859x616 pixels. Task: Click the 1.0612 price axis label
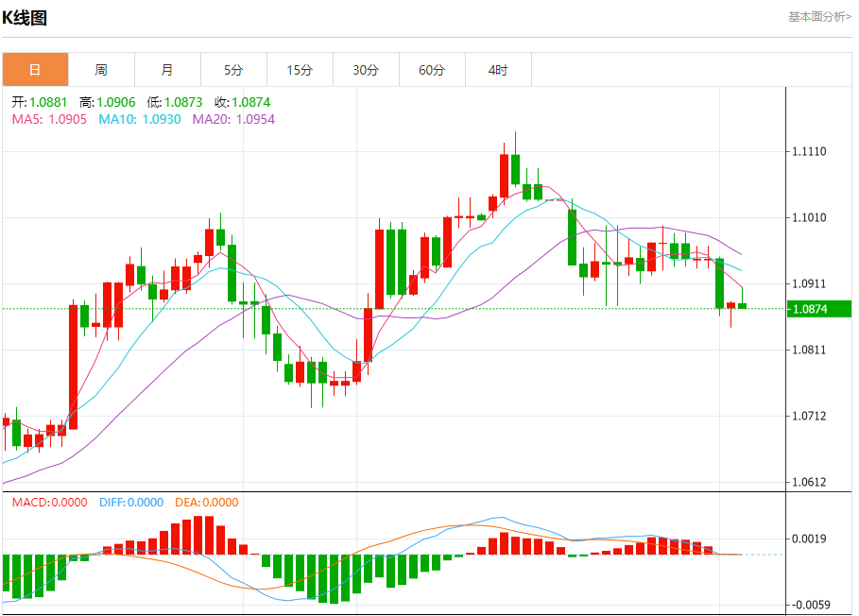click(x=810, y=483)
